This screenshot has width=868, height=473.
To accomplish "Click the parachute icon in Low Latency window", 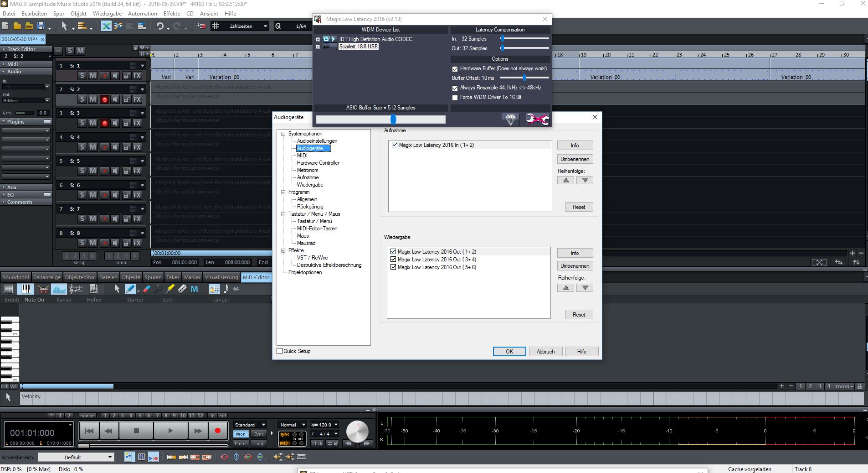I will pos(511,120).
